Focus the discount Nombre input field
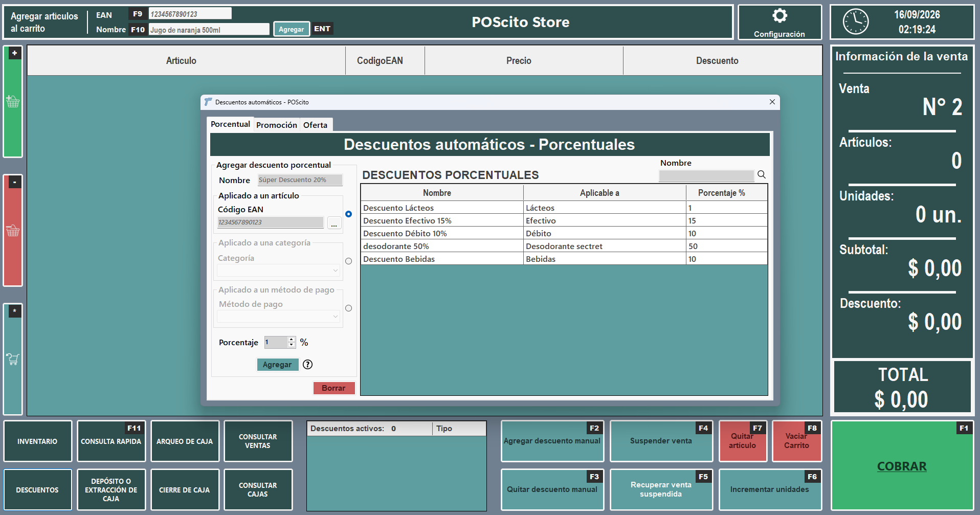Screen dimensions: 980x515 pos(300,180)
